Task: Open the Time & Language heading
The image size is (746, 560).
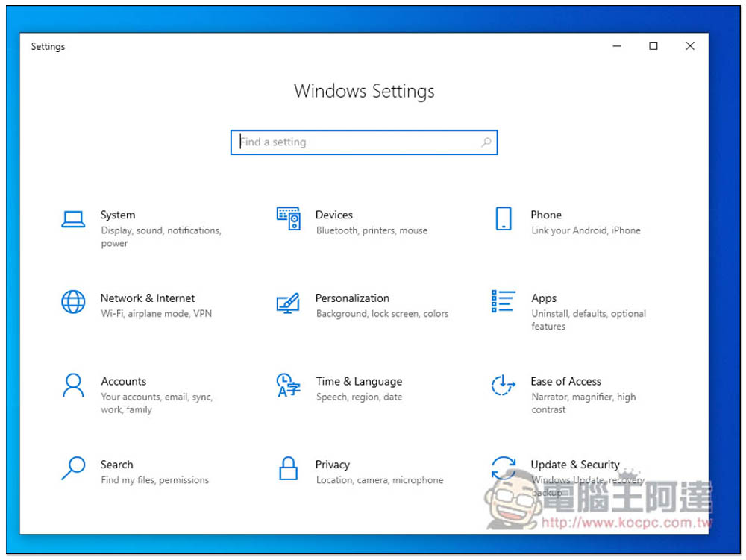Action: tap(359, 381)
